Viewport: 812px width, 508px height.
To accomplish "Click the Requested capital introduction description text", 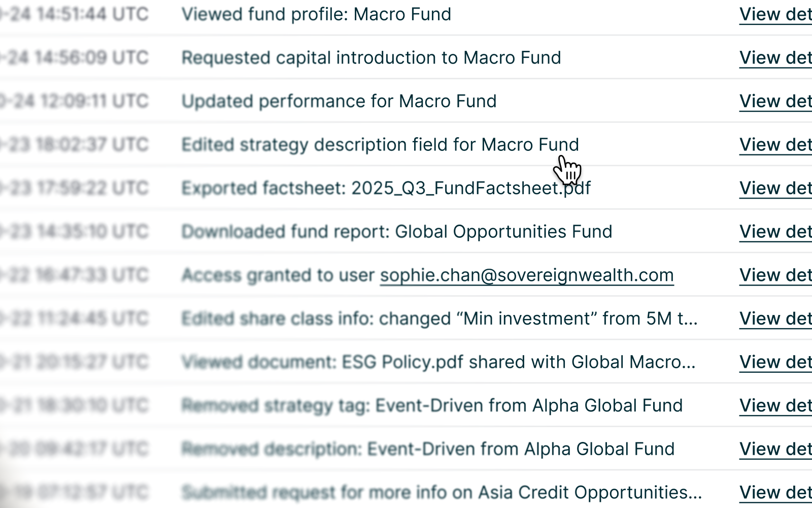I will 371,58.
